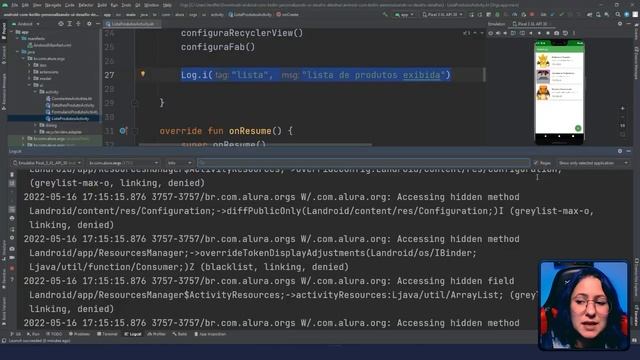Click Expand All in the Project panel
This screenshot has width=640, height=360.
click(x=70, y=24)
